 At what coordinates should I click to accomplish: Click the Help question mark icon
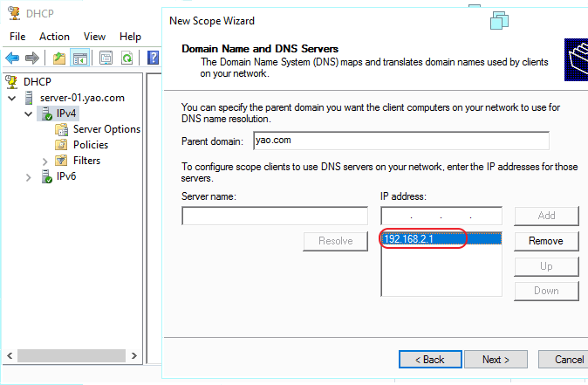click(153, 58)
